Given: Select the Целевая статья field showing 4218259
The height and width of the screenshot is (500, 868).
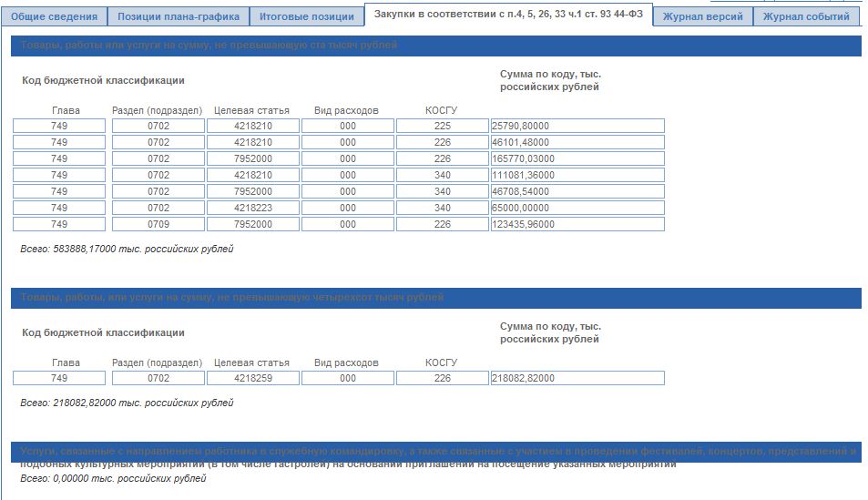Looking at the screenshot, I should (x=253, y=378).
